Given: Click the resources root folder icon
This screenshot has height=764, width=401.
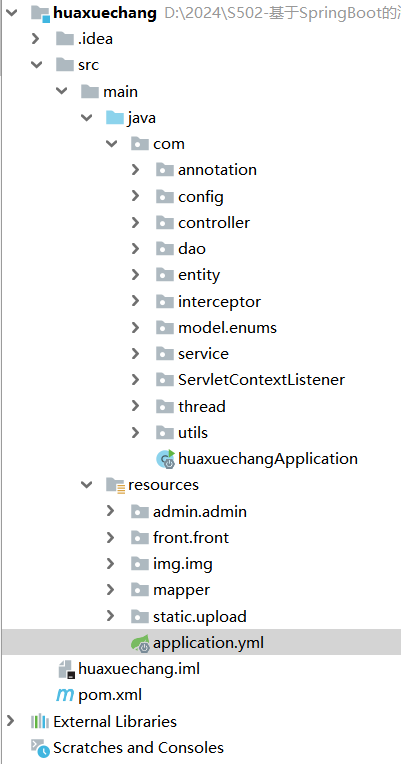Looking at the screenshot, I should point(115,485).
